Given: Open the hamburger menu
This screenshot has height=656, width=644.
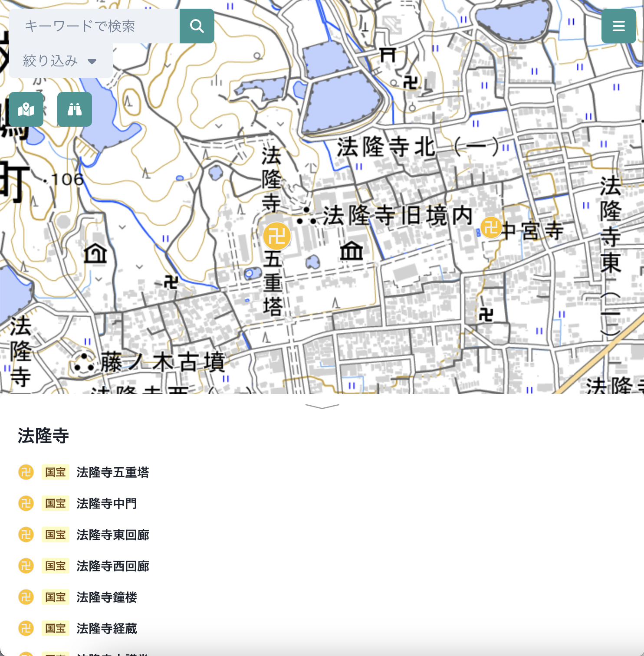Looking at the screenshot, I should (x=618, y=26).
